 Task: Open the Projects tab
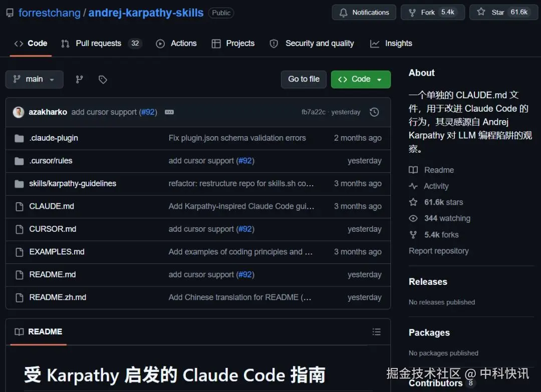(233, 44)
